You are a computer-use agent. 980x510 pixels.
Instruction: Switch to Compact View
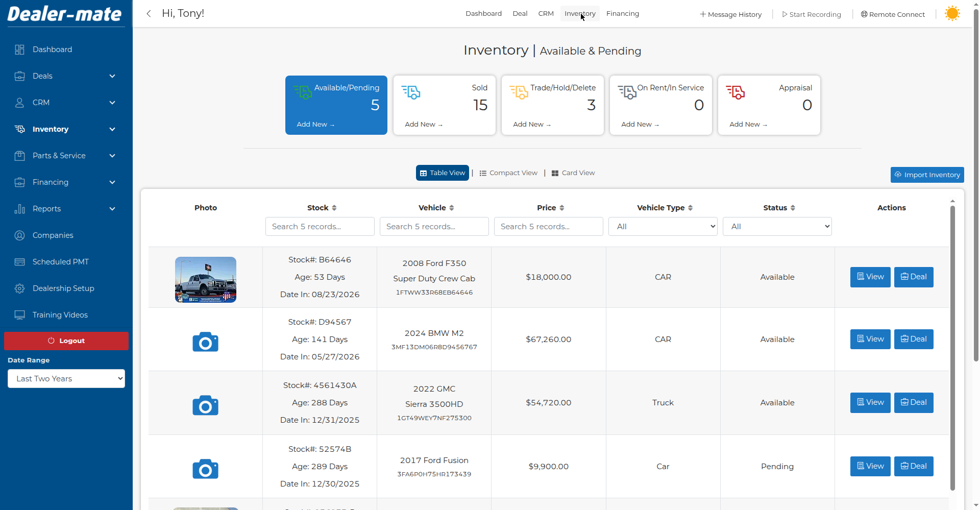[x=508, y=173]
